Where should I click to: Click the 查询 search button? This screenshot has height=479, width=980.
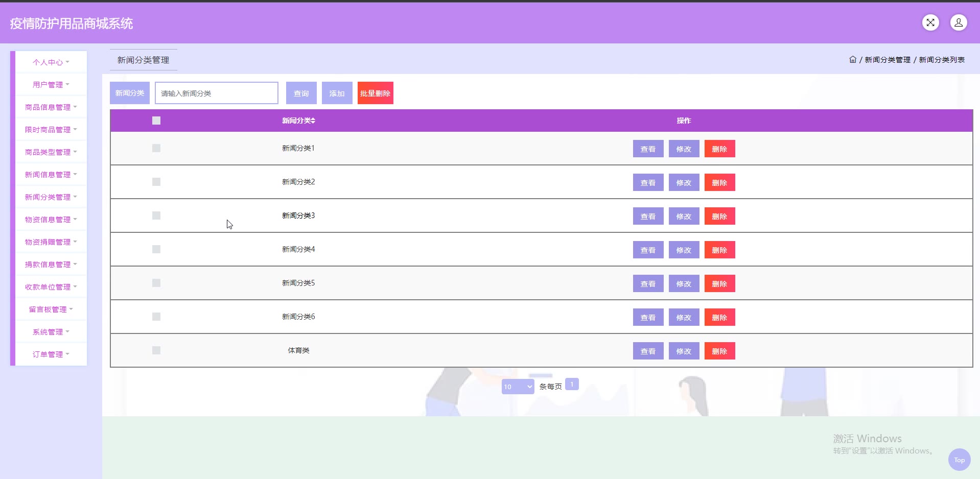(x=301, y=93)
